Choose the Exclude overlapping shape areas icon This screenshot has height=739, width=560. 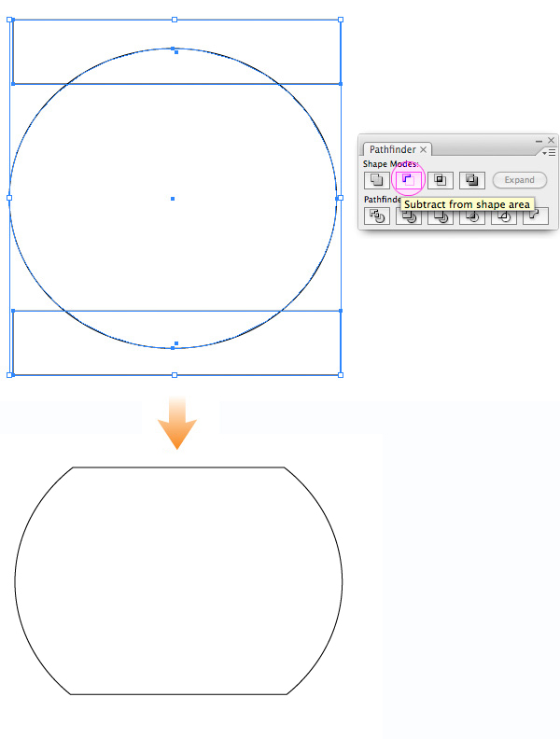(x=472, y=180)
